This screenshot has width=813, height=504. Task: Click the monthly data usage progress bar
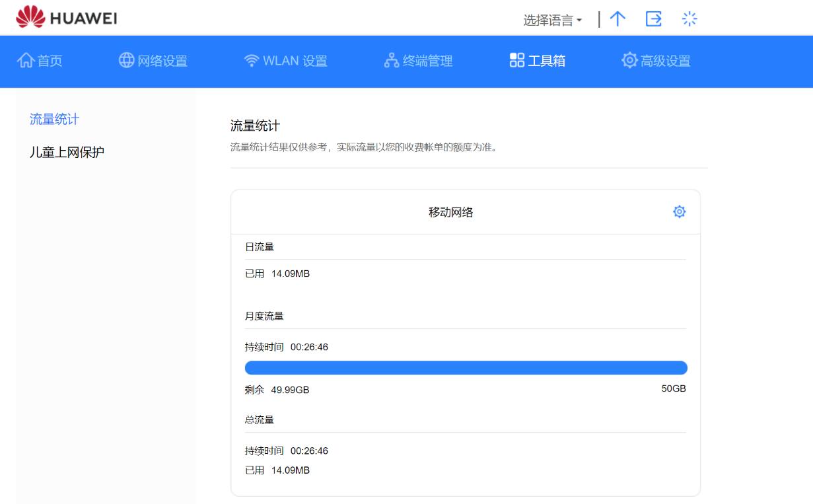click(x=466, y=367)
